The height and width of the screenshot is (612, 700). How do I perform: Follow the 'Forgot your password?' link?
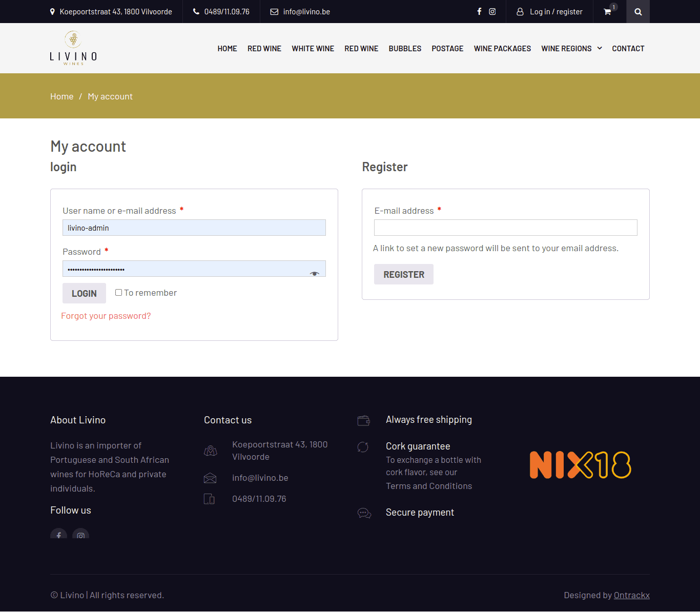[x=106, y=316]
